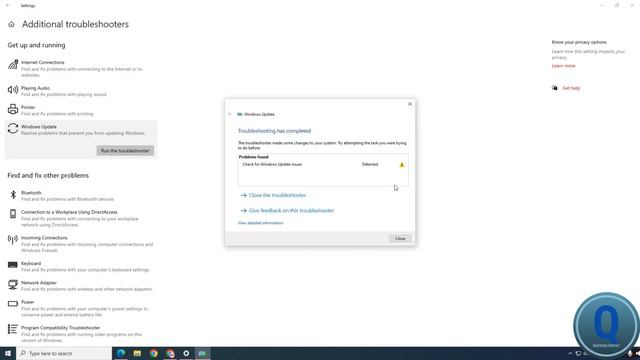Open View detailed information link

click(260, 223)
